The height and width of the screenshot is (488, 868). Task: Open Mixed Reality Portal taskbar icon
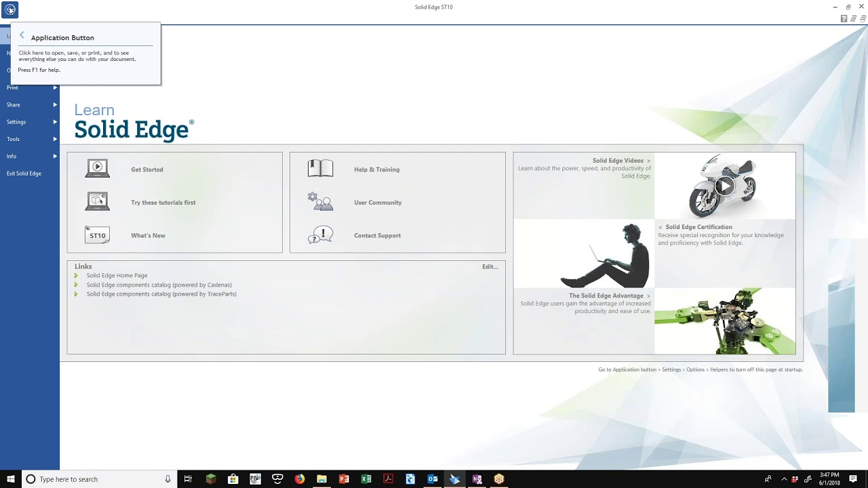pyautogui.click(x=277, y=479)
